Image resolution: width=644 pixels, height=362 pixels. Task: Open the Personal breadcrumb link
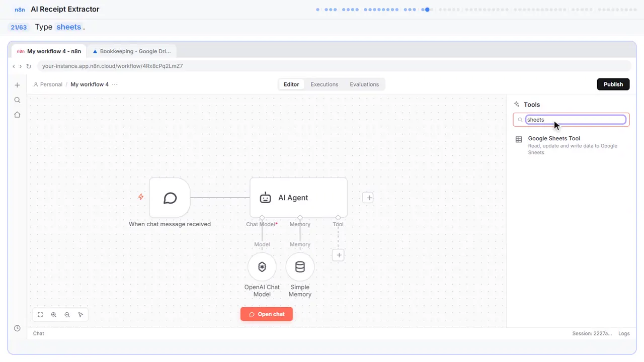[x=48, y=84]
